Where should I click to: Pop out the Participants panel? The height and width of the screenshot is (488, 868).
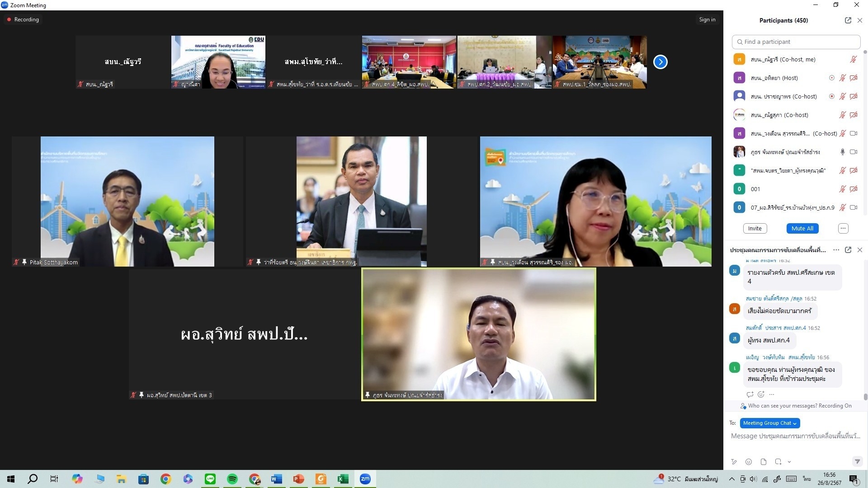(848, 20)
